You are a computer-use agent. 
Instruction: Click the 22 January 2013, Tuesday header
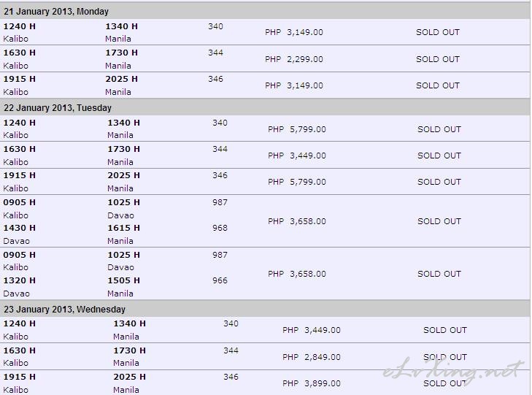(x=58, y=108)
